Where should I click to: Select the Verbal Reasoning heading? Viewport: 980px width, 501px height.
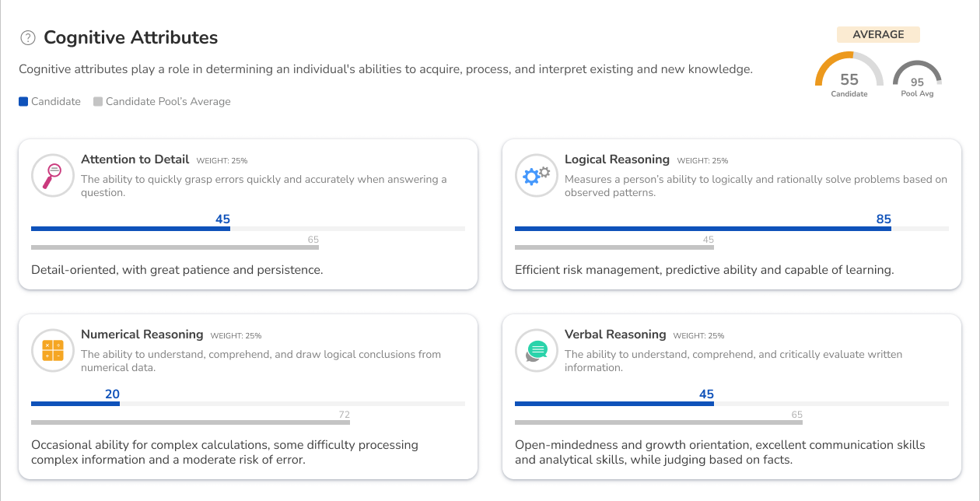click(x=615, y=335)
